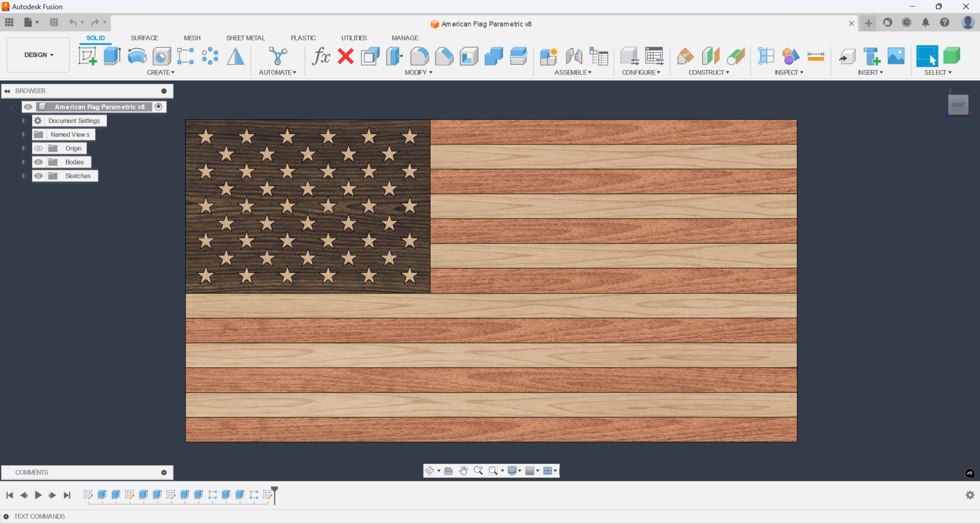Click the Save button

(54, 22)
